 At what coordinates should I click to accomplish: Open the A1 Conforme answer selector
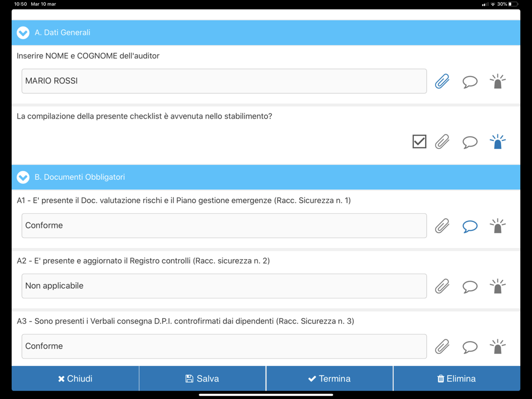pos(224,226)
